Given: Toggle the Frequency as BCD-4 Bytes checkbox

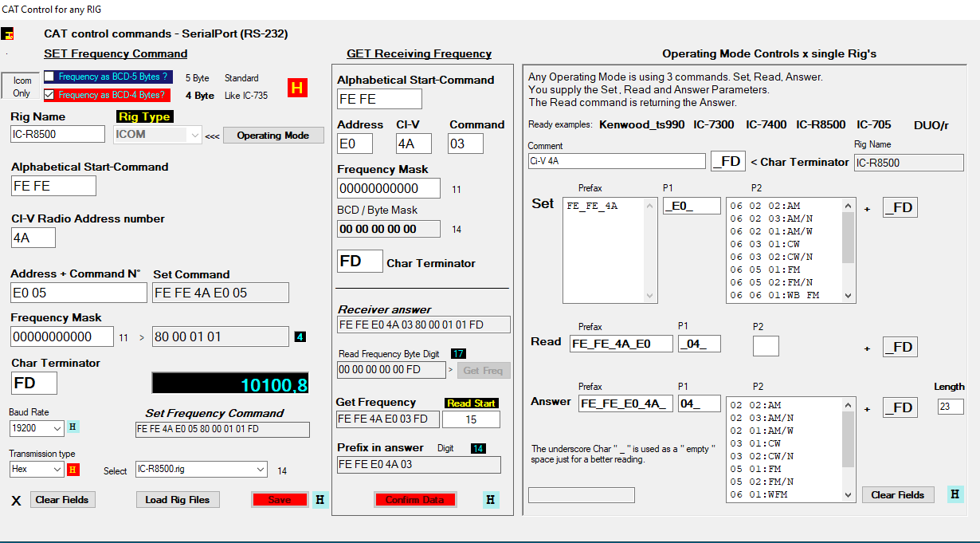Looking at the screenshot, I should point(49,95).
